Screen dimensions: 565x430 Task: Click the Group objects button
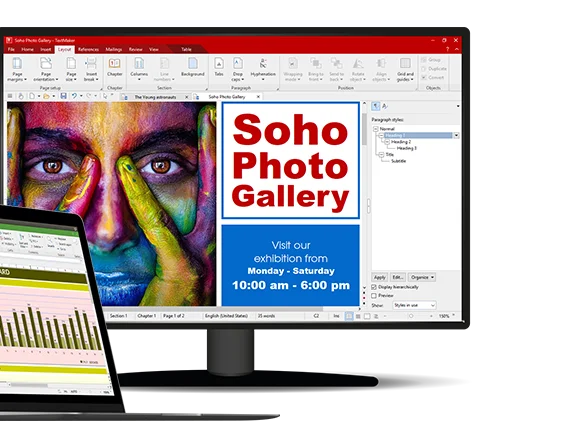click(x=431, y=60)
